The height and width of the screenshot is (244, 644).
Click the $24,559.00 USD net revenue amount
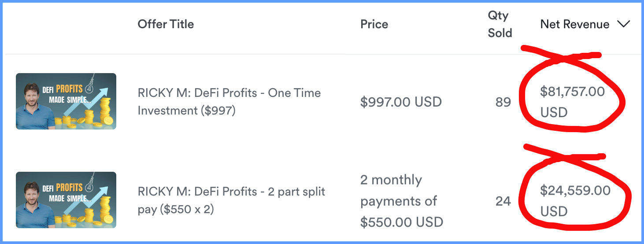tap(575, 201)
